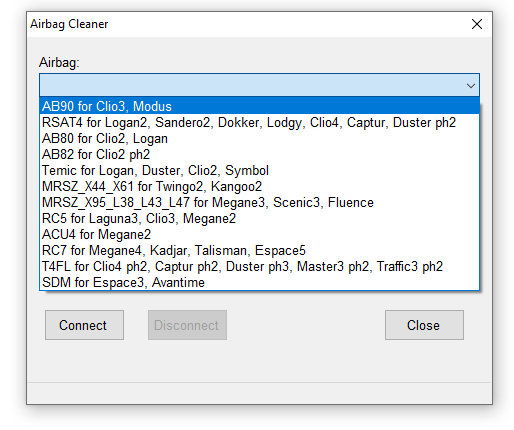Image resolution: width=514 pixels, height=430 pixels.
Task: Choose RSAT4 for Logan2, Sandero2 entry
Action: pyautogui.click(x=259, y=122)
